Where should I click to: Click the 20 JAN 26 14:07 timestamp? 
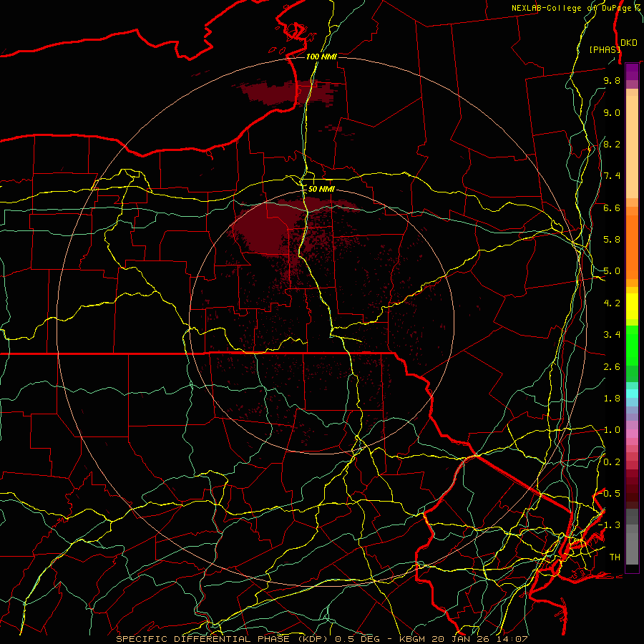[x=481, y=639]
